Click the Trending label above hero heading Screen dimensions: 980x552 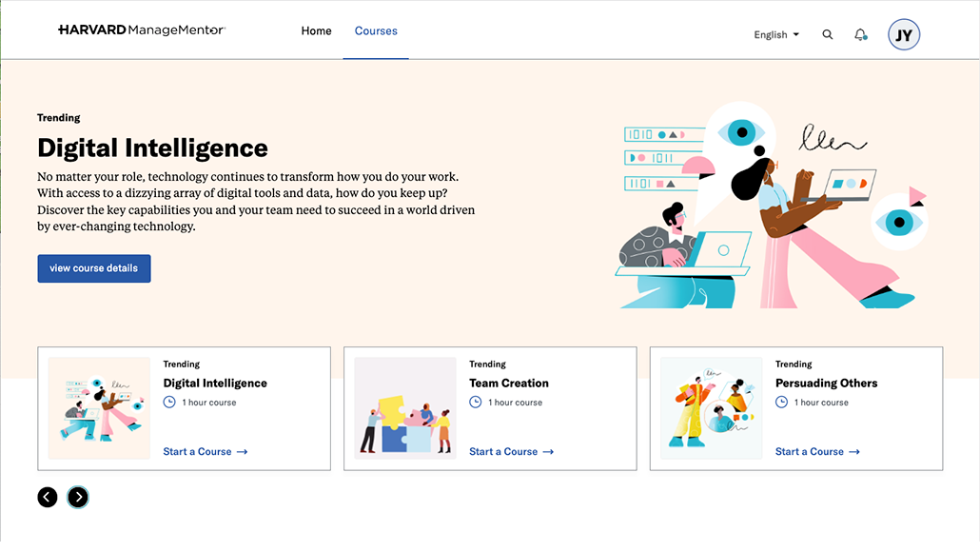[x=59, y=117]
